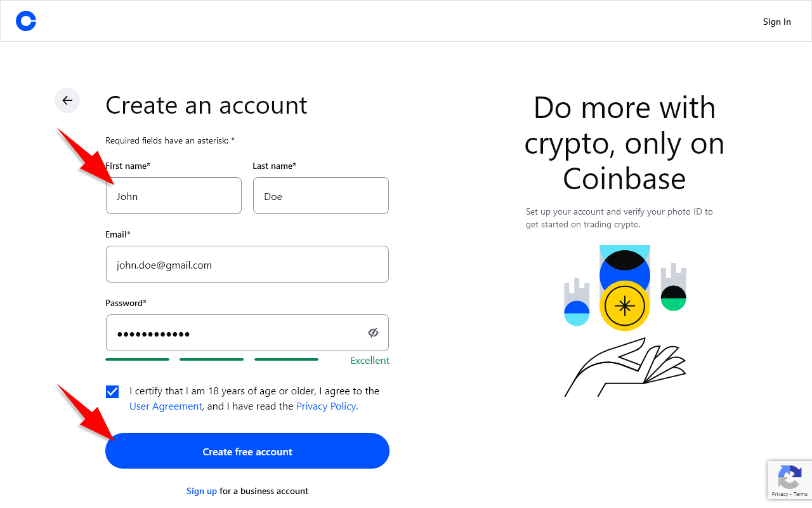Viewport: 812px width, 508px height.
Task: Follow the Sign up business account link
Action: (202, 491)
